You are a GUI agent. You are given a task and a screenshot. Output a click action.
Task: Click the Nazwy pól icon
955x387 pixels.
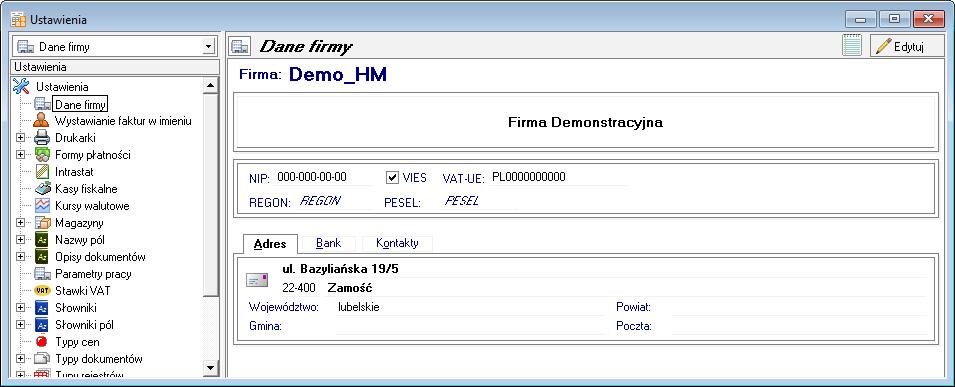point(42,240)
